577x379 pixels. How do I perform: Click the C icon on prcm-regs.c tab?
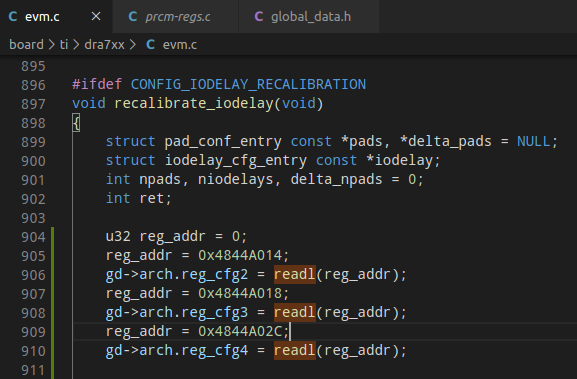(x=133, y=17)
